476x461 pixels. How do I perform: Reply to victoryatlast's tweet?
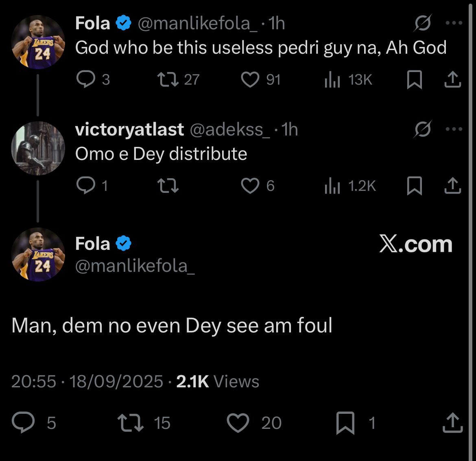click(85, 186)
